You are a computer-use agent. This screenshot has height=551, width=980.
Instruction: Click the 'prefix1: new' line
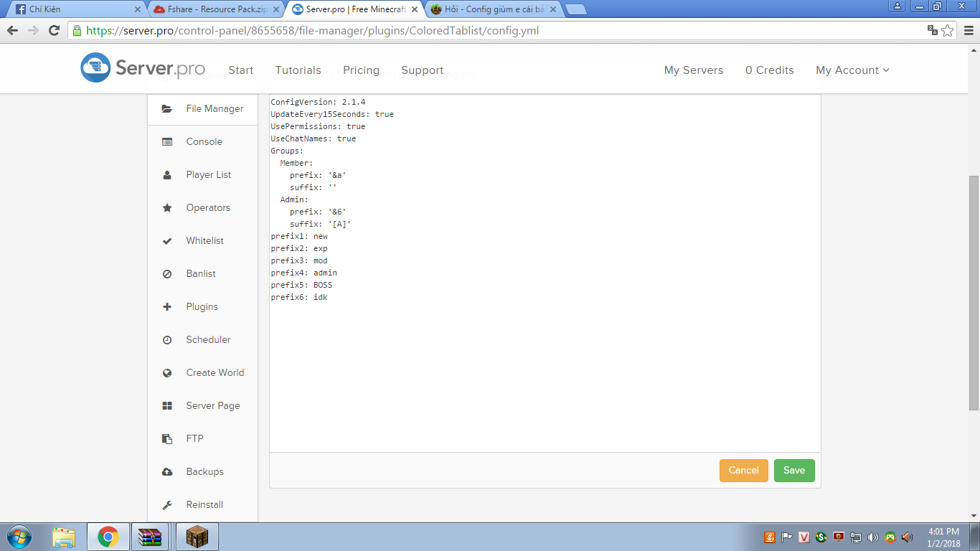pos(299,236)
